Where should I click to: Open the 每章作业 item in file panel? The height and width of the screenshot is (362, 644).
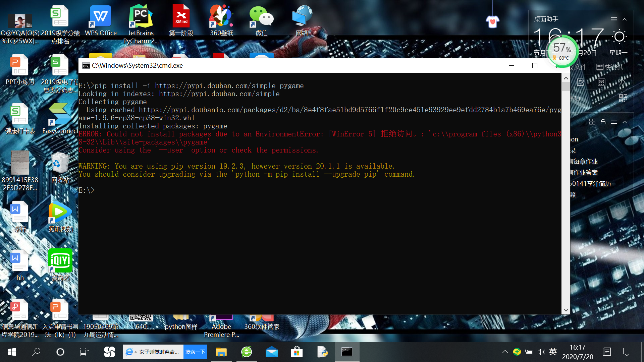tap(584, 161)
